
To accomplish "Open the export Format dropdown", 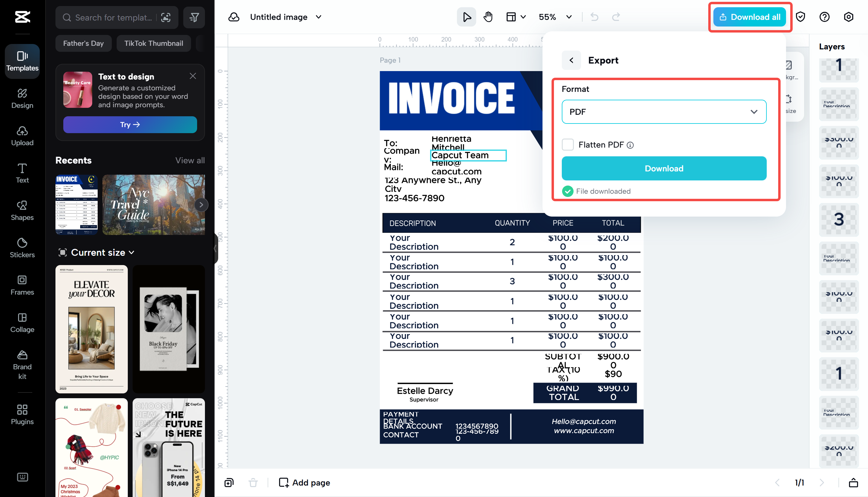I will click(x=664, y=112).
